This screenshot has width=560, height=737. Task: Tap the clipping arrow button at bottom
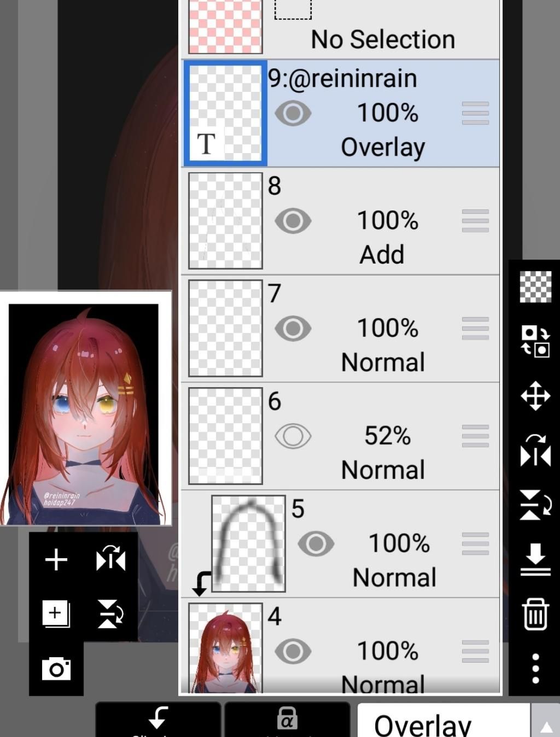(159, 720)
